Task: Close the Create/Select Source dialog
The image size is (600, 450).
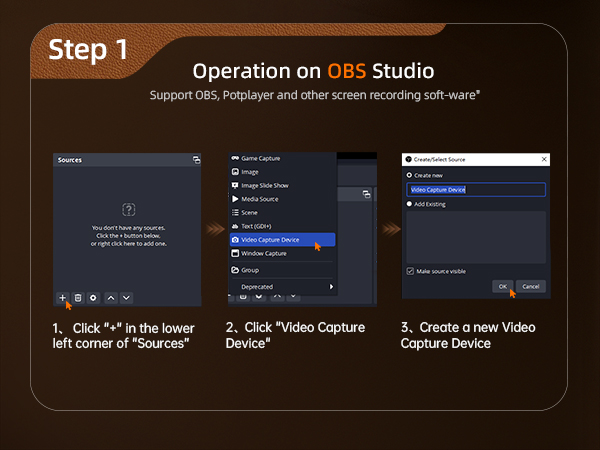Action: click(544, 159)
